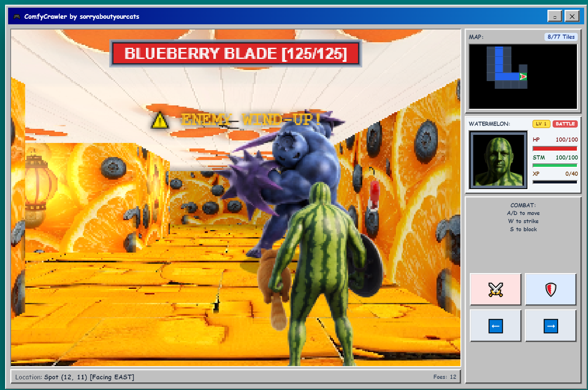Click the 'S to block' hint
Image resolution: width=588 pixels, height=390 pixels.
point(523,230)
